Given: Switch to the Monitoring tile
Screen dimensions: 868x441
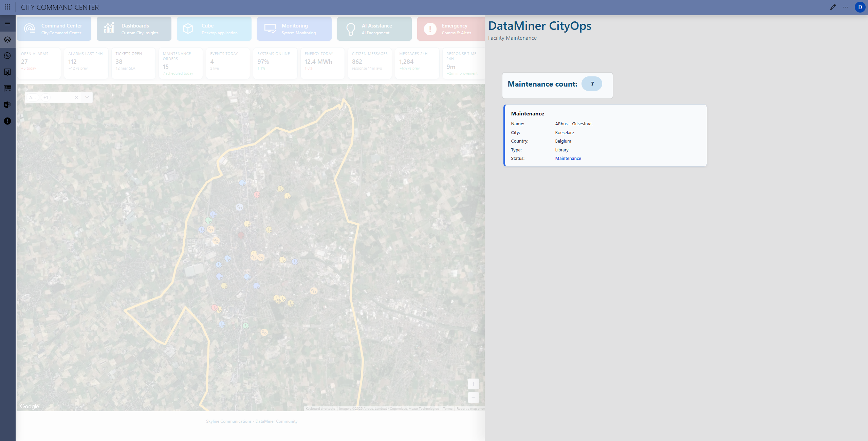Looking at the screenshot, I should [294, 29].
